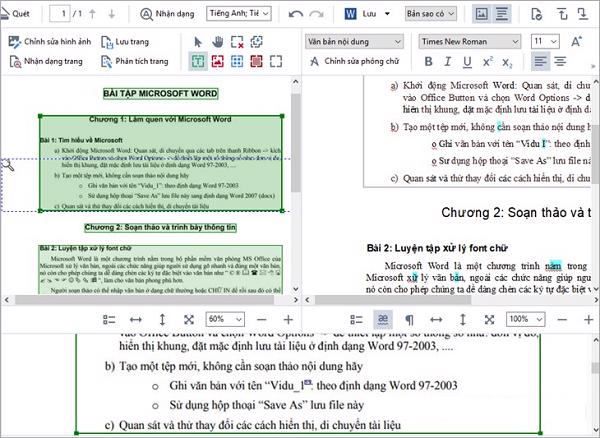This screenshot has width=600, height=438.
Task: Click the properties list icon under the text pane
Action: (356, 319)
